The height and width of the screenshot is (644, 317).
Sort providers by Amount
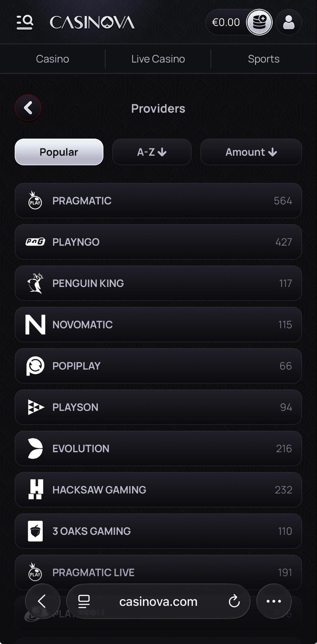(x=251, y=152)
